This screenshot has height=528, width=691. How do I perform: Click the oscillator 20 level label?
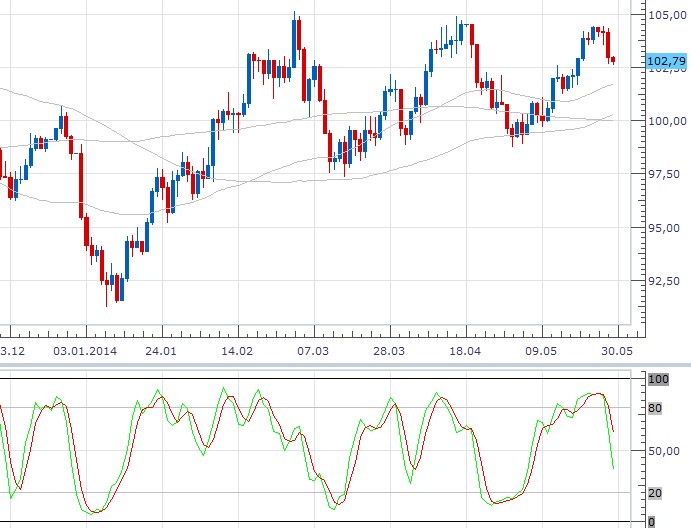[x=656, y=492]
